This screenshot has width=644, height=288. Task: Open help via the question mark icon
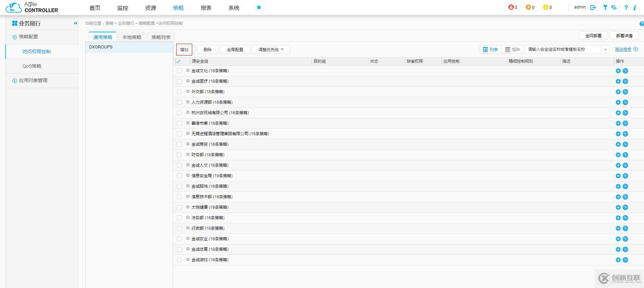(x=626, y=7)
